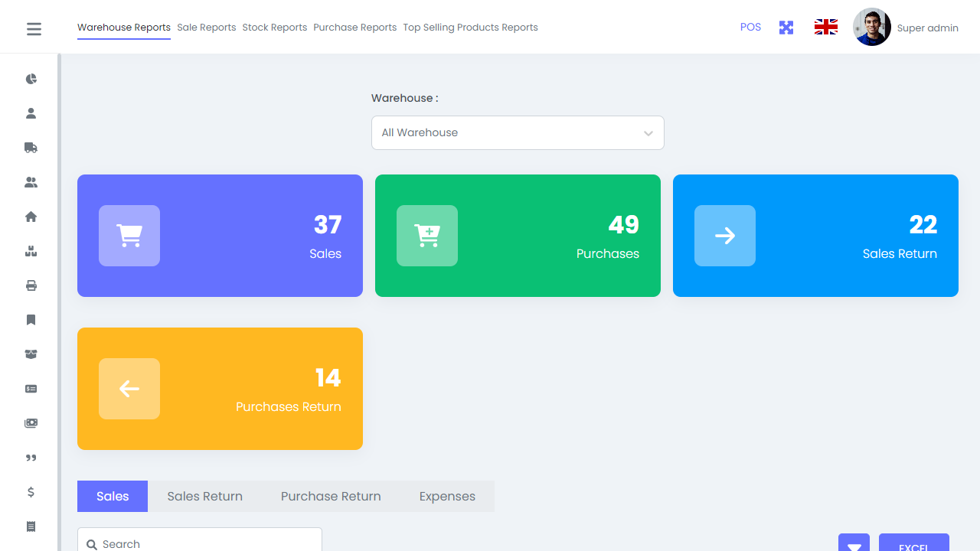Open the dashboard pie chart icon
The width and height of the screenshot is (980, 551).
pos(31,79)
